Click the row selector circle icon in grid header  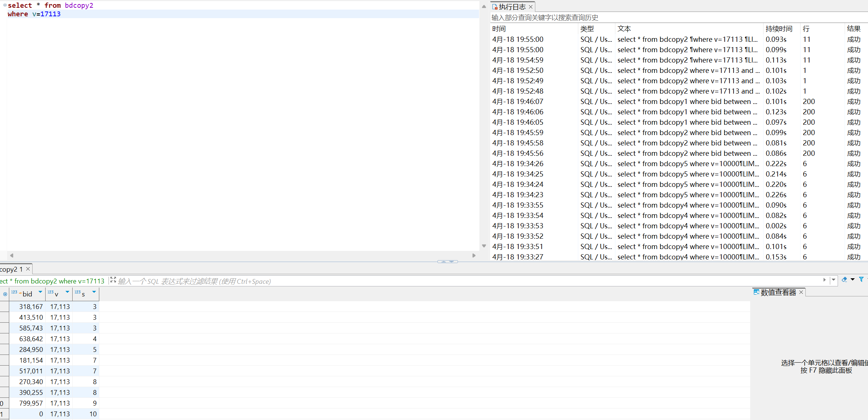pos(5,294)
